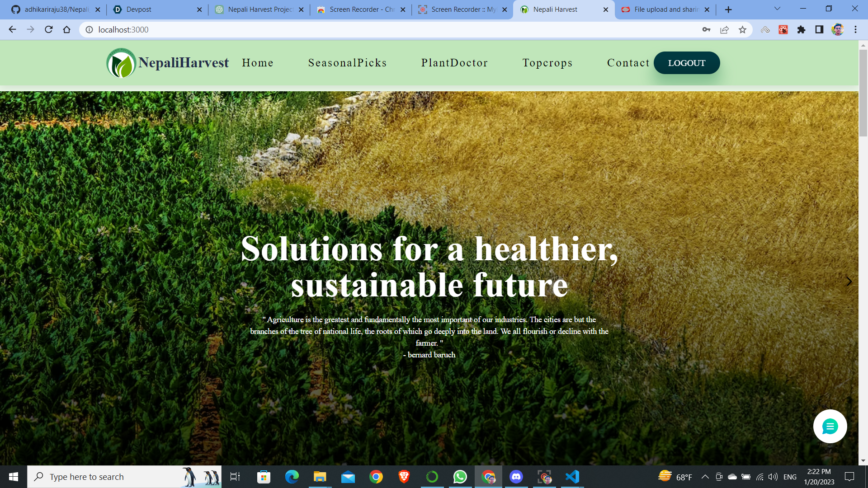The width and height of the screenshot is (868, 488).
Task: Expand the tab search dropdown
Action: tap(777, 9)
